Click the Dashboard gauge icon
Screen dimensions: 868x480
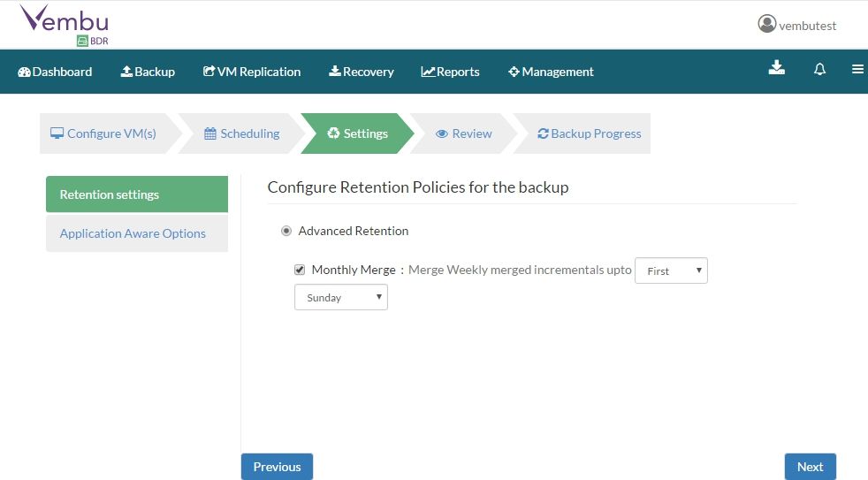coord(25,72)
